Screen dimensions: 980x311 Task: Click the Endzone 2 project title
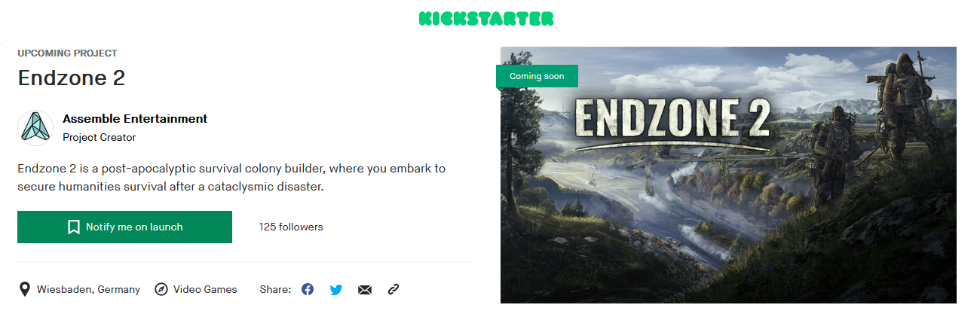(72, 78)
